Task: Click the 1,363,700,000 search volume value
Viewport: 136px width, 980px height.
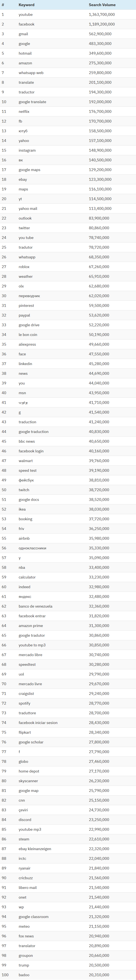Action: pyautogui.click(x=102, y=15)
